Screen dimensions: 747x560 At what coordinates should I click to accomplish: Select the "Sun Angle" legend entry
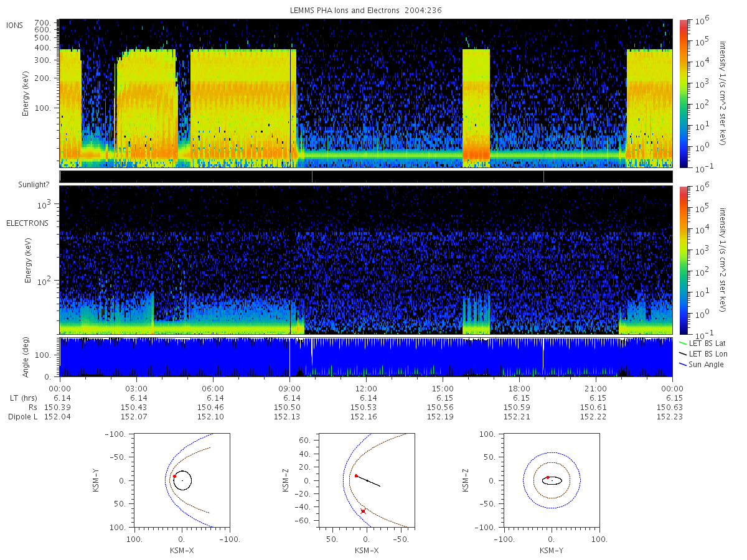coord(702,364)
